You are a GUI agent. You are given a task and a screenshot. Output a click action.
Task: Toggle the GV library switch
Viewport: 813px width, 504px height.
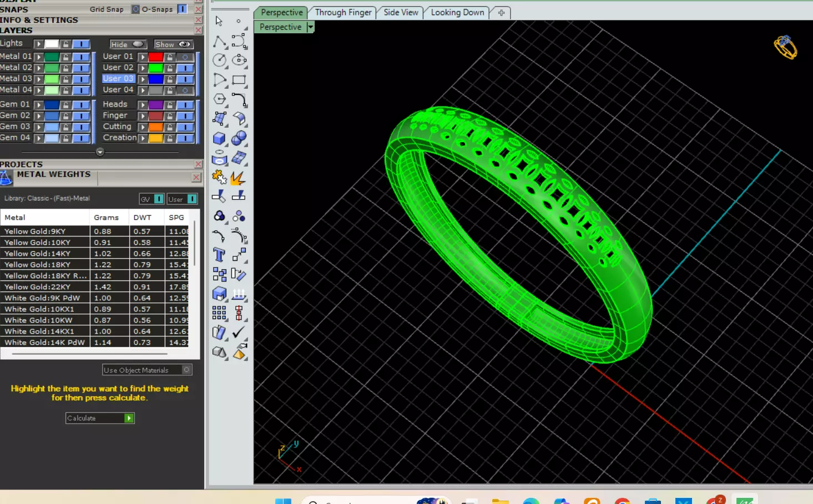coord(159,199)
